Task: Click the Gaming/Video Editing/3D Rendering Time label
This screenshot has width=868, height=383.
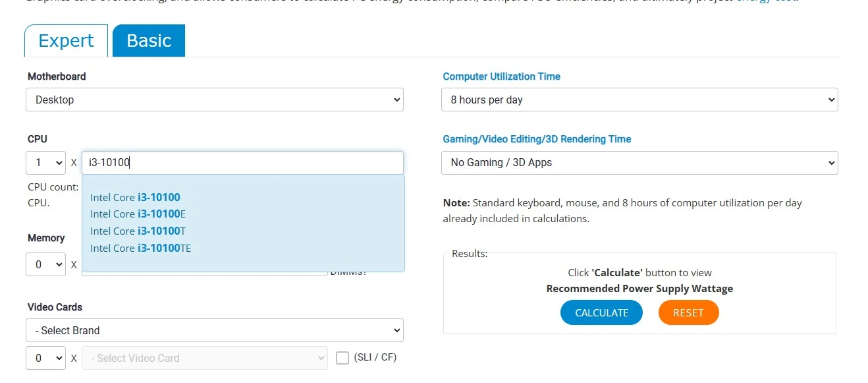Action: coord(537,139)
